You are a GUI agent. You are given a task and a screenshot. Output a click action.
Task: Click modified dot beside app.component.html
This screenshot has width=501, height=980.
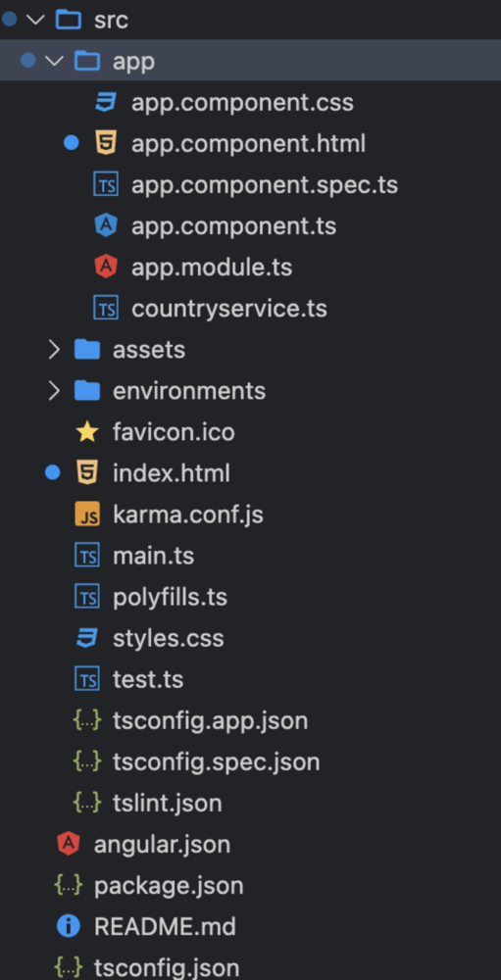click(72, 143)
